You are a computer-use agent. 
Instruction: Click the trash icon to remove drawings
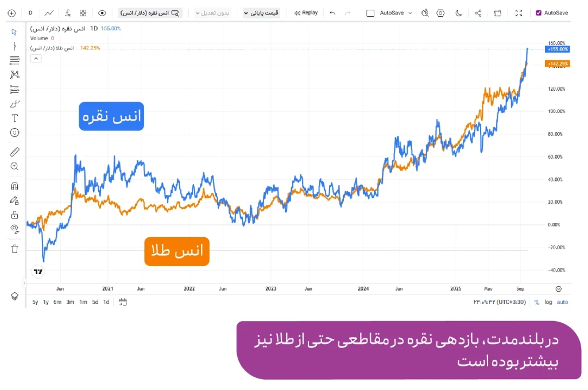pyautogui.click(x=15, y=249)
